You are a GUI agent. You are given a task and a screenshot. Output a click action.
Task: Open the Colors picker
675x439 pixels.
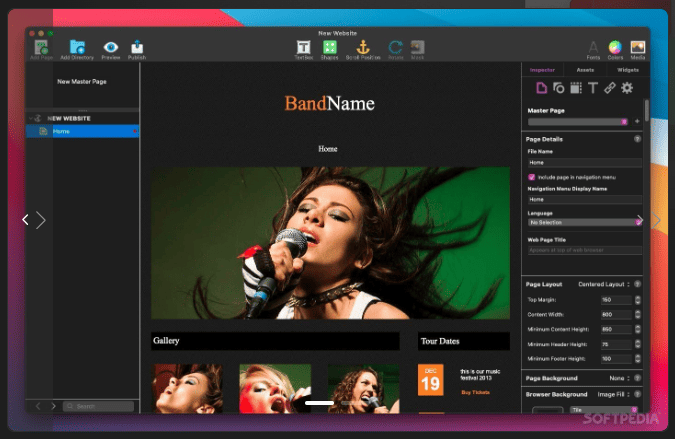click(x=615, y=47)
